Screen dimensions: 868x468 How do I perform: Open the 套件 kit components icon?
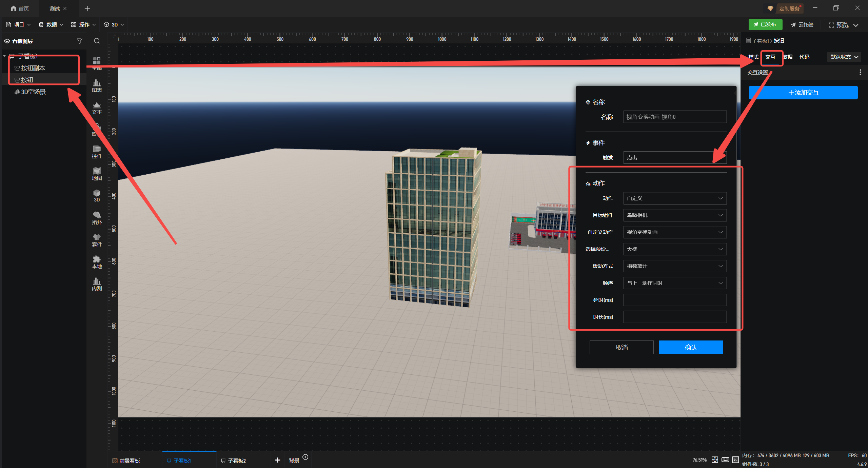tap(97, 240)
